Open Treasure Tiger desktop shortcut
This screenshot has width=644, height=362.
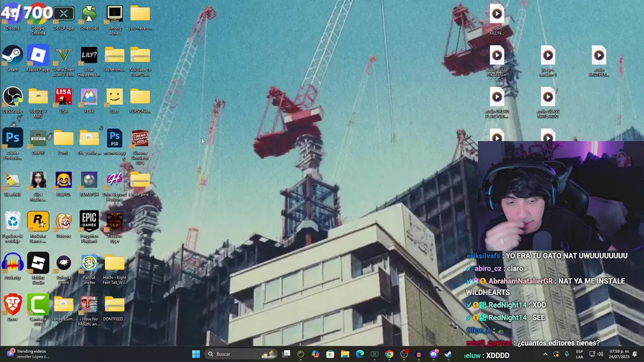click(115, 227)
